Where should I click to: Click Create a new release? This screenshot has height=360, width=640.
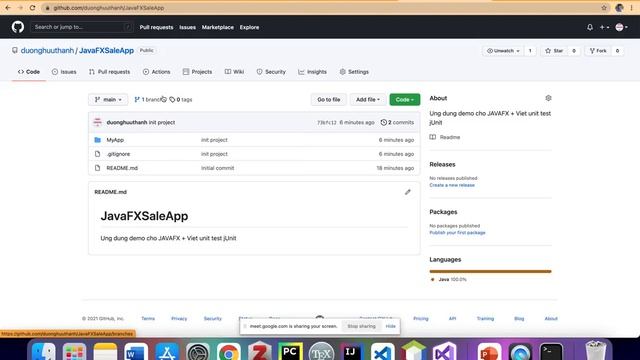(452, 185)
